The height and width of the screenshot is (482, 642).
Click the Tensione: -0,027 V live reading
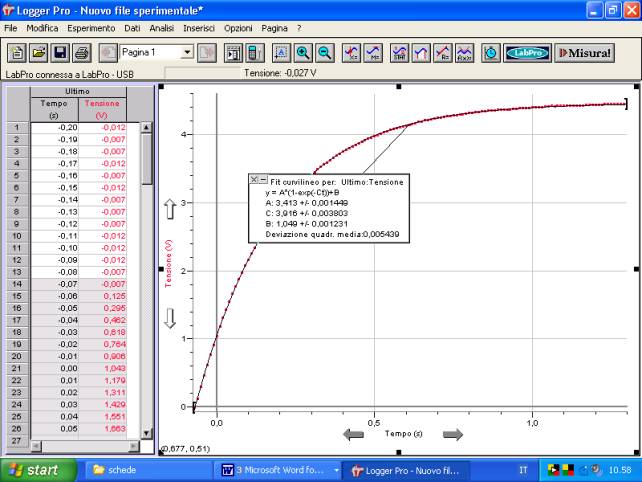pyautogui.click(x=280, y=73)
